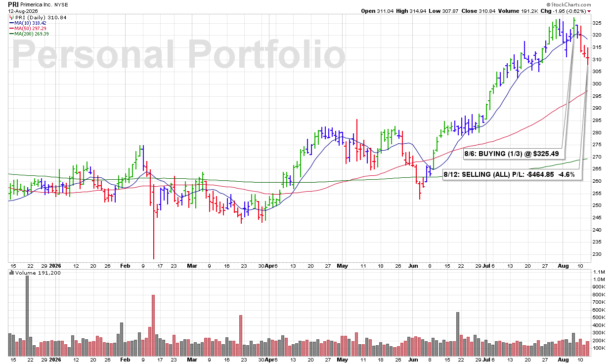Screen dimensions: 613x364
Task: Click the Jun label on the price chart axis
Action: (412, 265)
